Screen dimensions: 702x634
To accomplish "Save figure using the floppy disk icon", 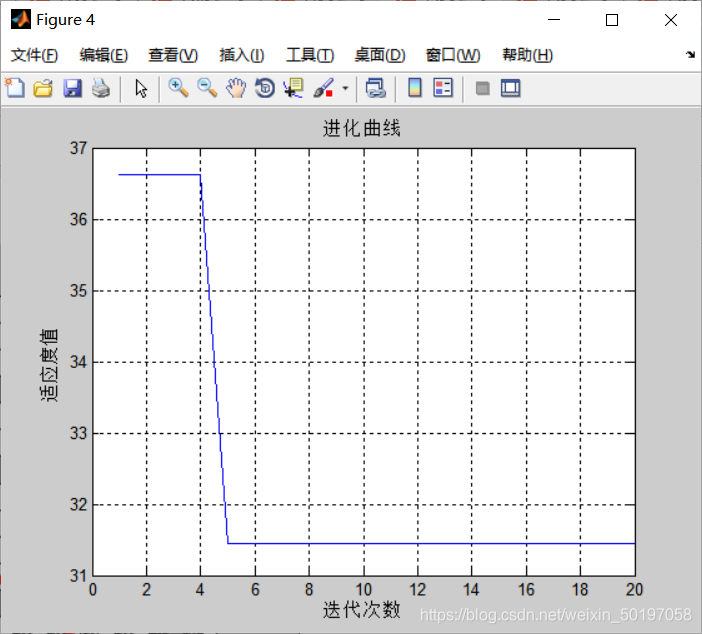I will click(72, 88).
